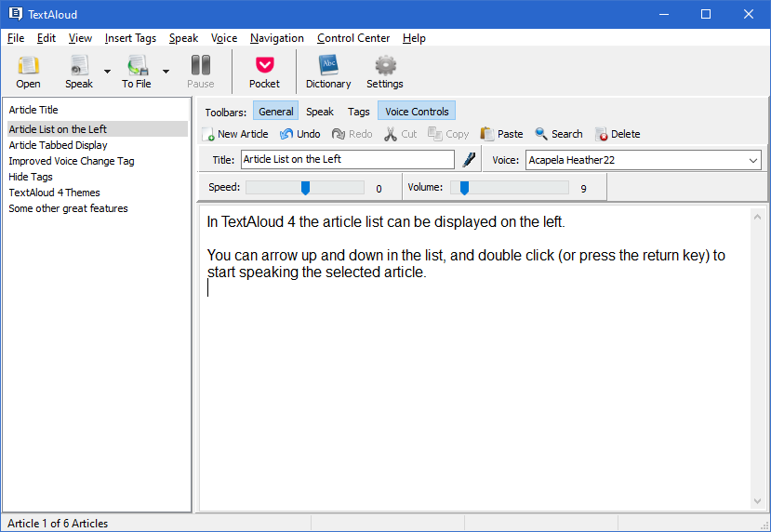The width and height of the screenshot is (771, 532).
Task: Click the Delete article button
Action: coord(618,134)
